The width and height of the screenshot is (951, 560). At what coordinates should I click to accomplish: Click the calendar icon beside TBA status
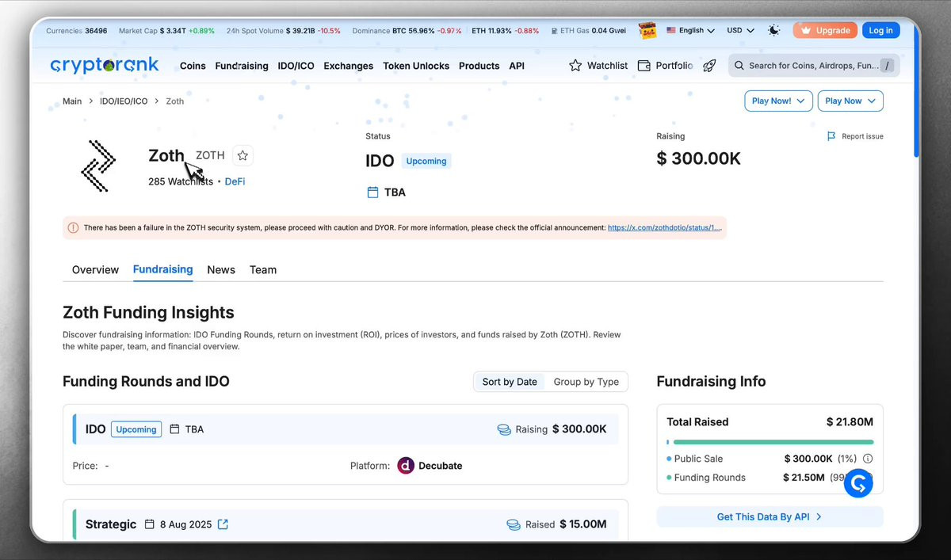click(372, 192)
